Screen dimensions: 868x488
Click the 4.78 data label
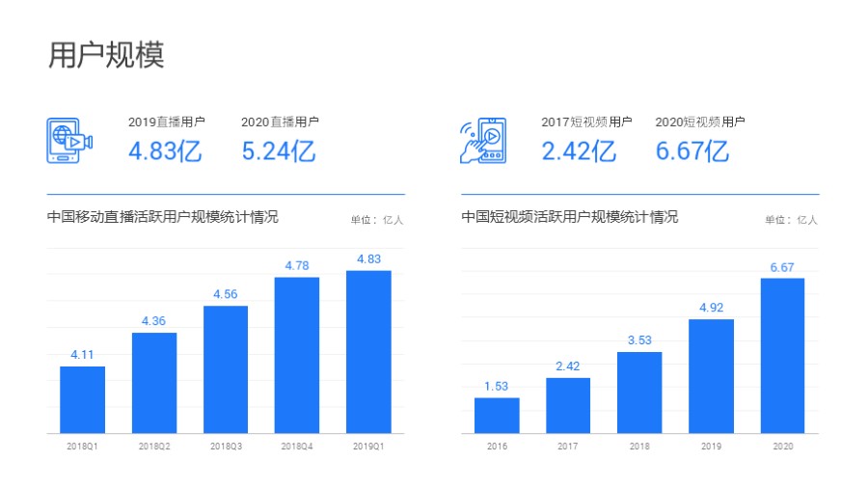coord(297,265)
